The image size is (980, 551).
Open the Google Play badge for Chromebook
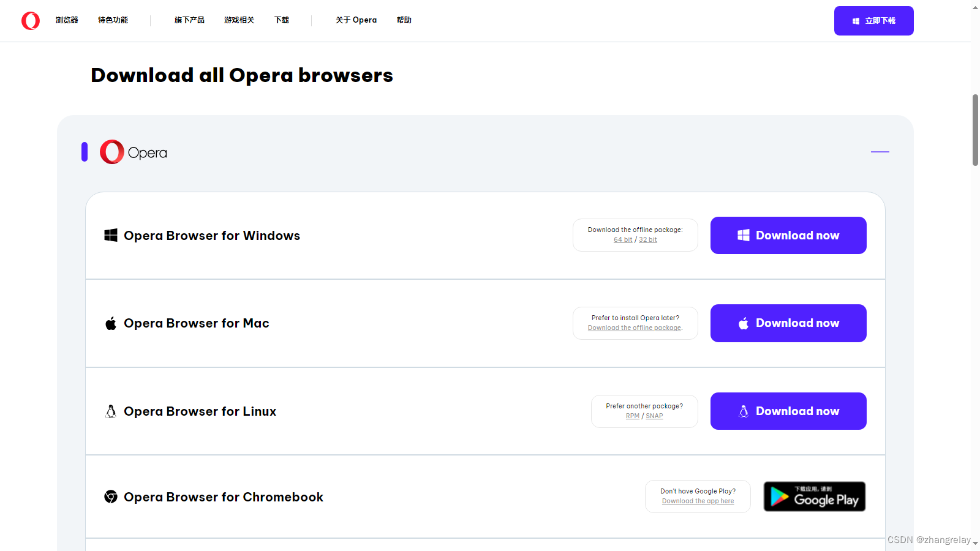(815, 497)
